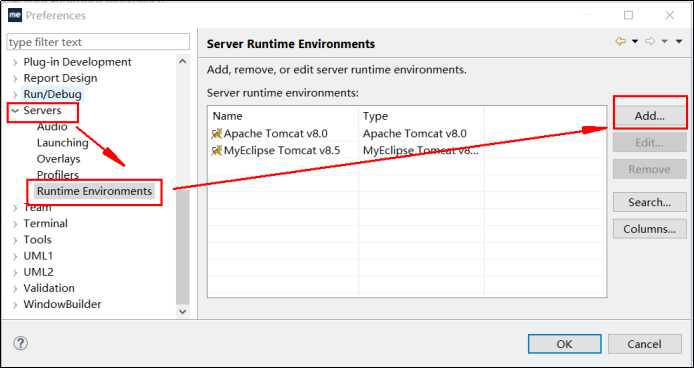Click the help question mark icon
The width and height of the screenshot is (694, 369).
[21, 343]
